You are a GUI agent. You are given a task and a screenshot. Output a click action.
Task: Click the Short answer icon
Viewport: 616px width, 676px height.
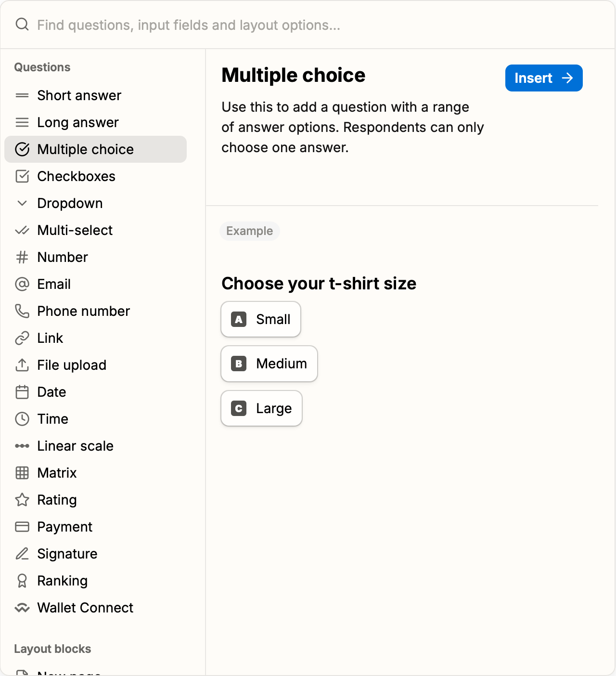(22, 96)
